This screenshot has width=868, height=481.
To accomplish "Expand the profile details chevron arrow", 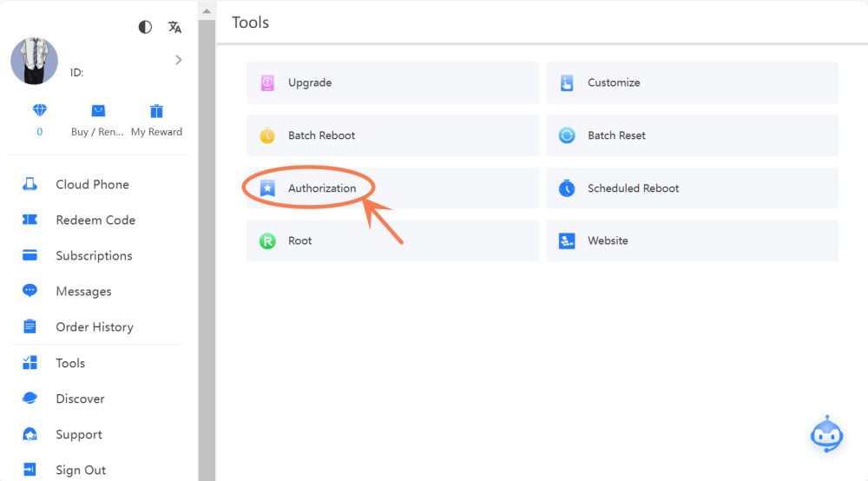I will [x=178, y=60].
